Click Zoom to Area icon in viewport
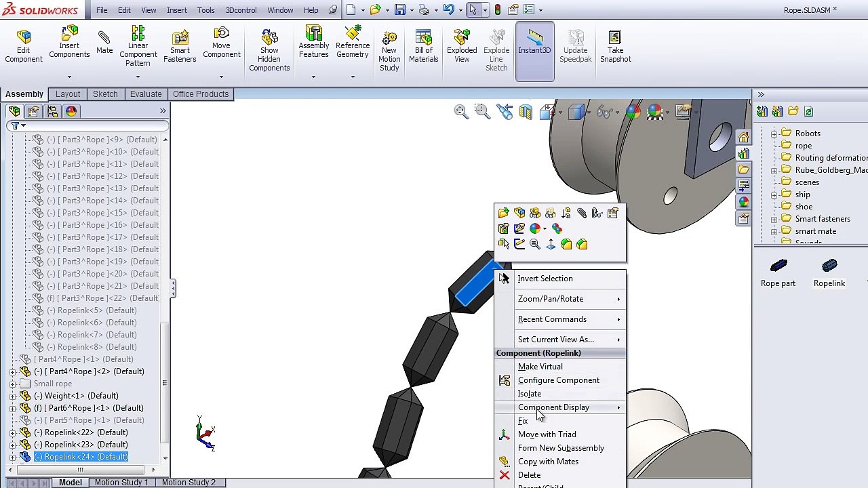 [482, 112]
